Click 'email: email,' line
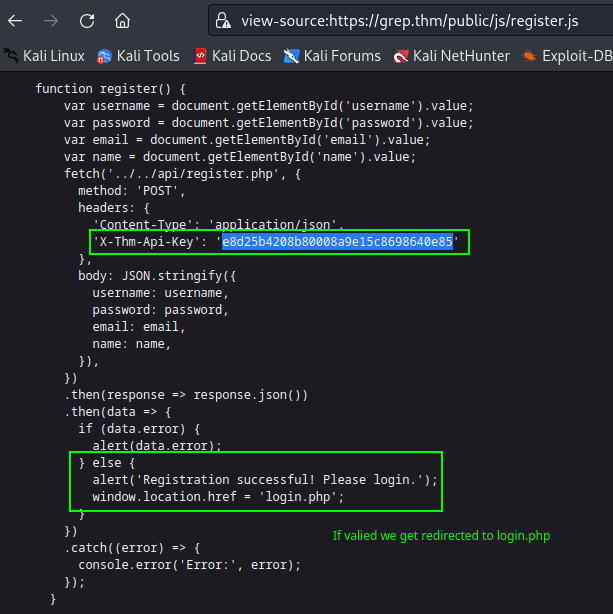Screen dimensions: 613x614 (x=139, y=327)
